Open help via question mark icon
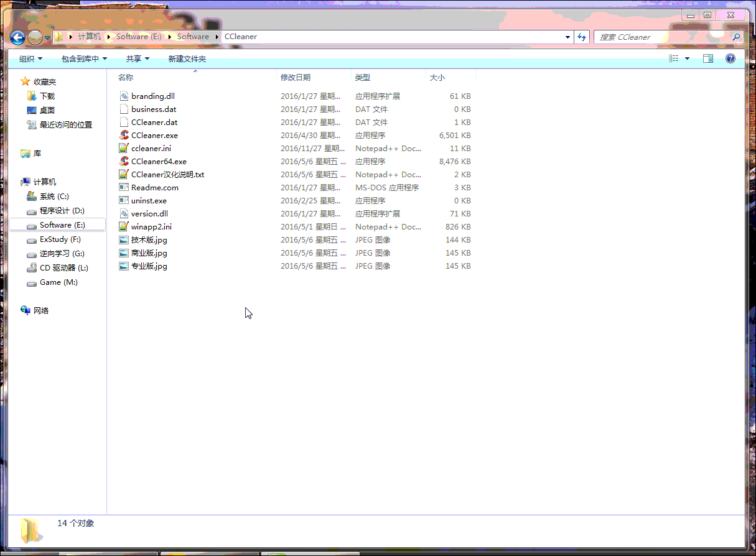 click(x=730, y=58)
